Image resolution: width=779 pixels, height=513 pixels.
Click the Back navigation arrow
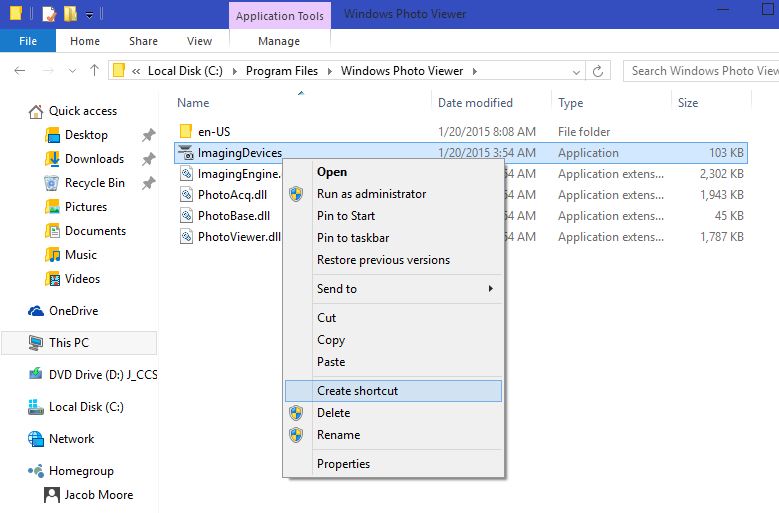[20, 71]
